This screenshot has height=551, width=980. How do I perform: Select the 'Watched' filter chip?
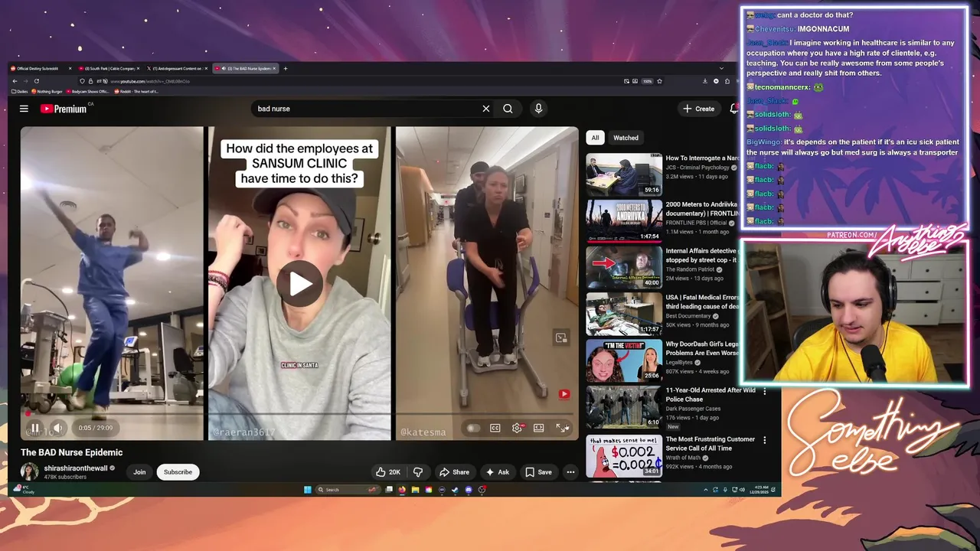point(626,138)
